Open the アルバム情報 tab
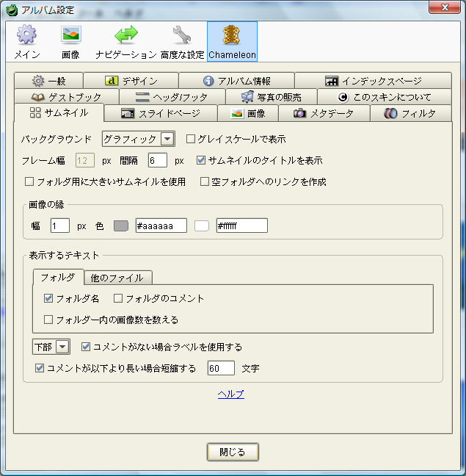Screen dimensions: 466x476 [236, 81]
